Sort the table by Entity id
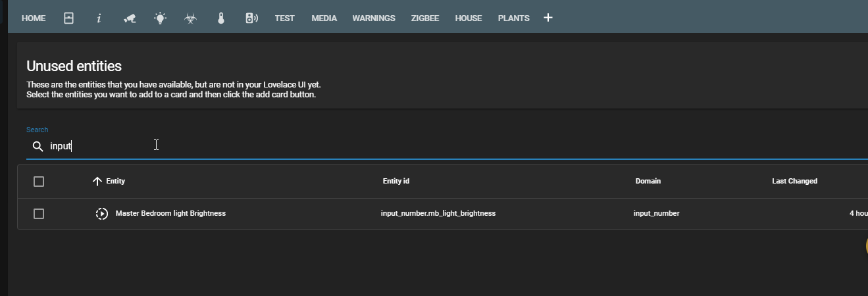 click(396, 181)
